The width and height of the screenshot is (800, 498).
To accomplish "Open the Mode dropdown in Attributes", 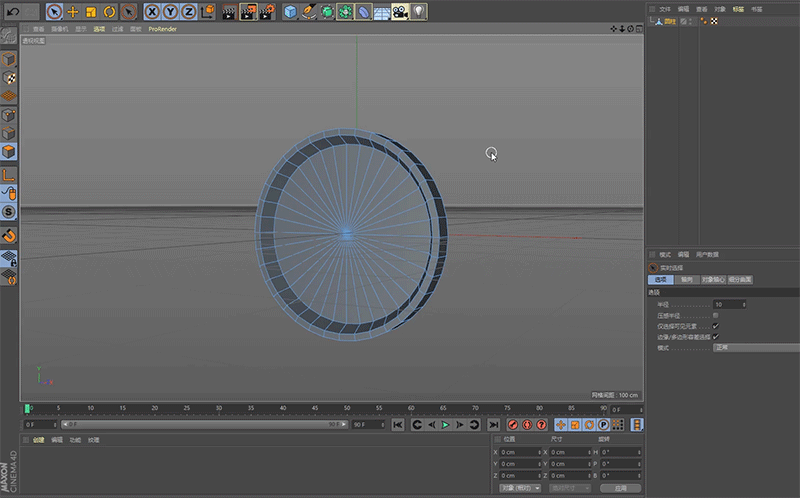I will pos(756,347).
